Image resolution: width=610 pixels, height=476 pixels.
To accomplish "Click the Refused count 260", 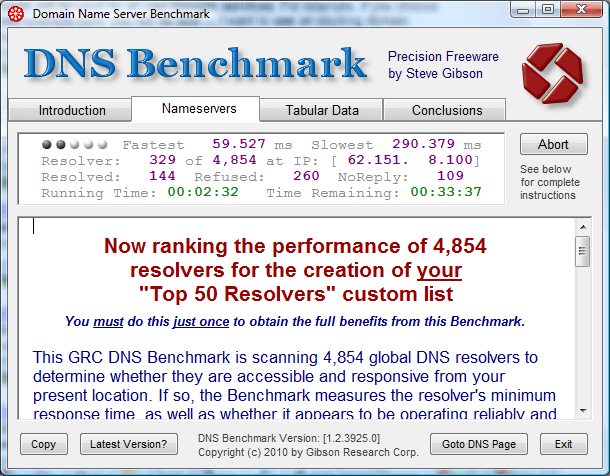I will [307, 176].
